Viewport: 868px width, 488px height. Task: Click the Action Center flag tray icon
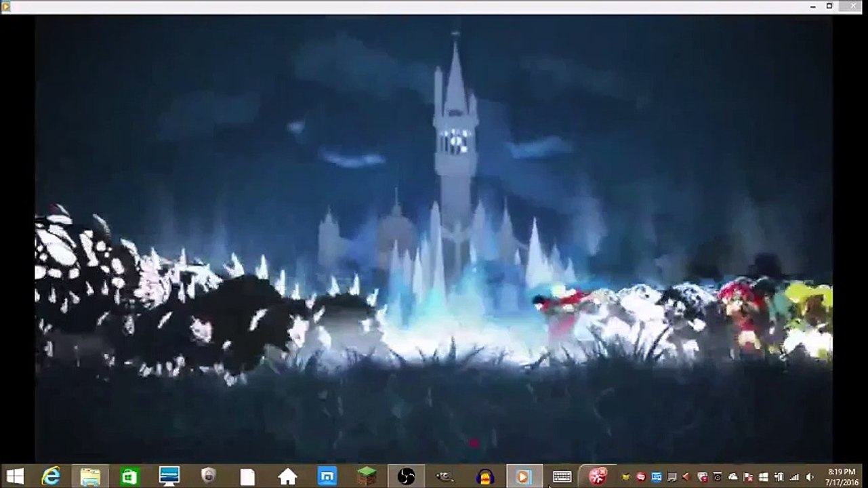[x=748, y=477]
